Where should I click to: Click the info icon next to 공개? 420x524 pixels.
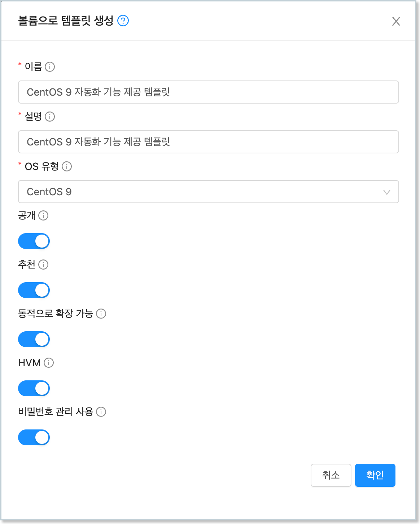coord(43,215)
